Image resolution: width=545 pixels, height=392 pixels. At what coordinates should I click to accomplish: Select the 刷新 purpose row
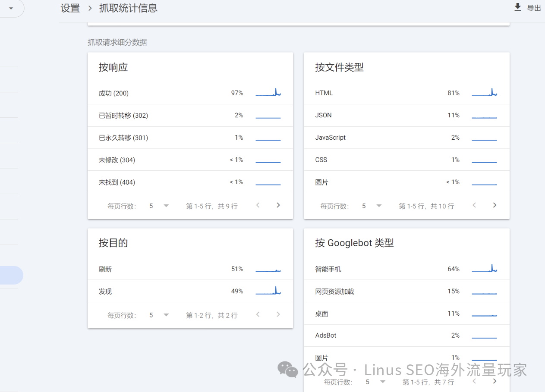190,269
